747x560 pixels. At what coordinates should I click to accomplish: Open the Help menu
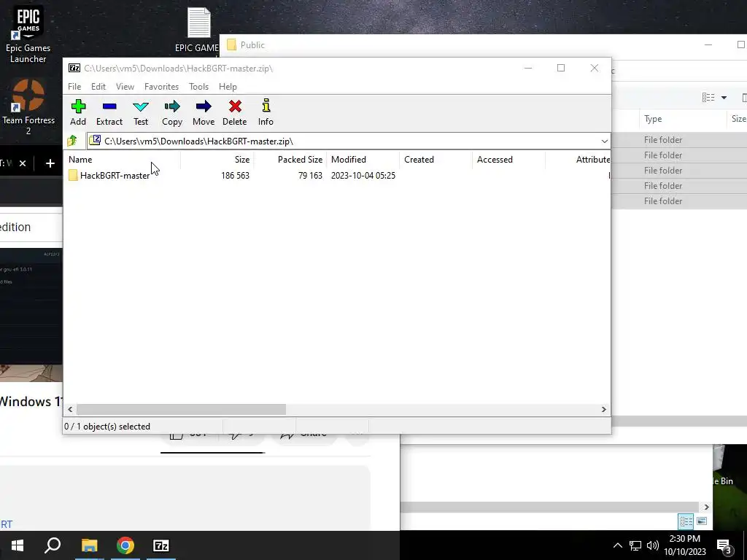228,87
